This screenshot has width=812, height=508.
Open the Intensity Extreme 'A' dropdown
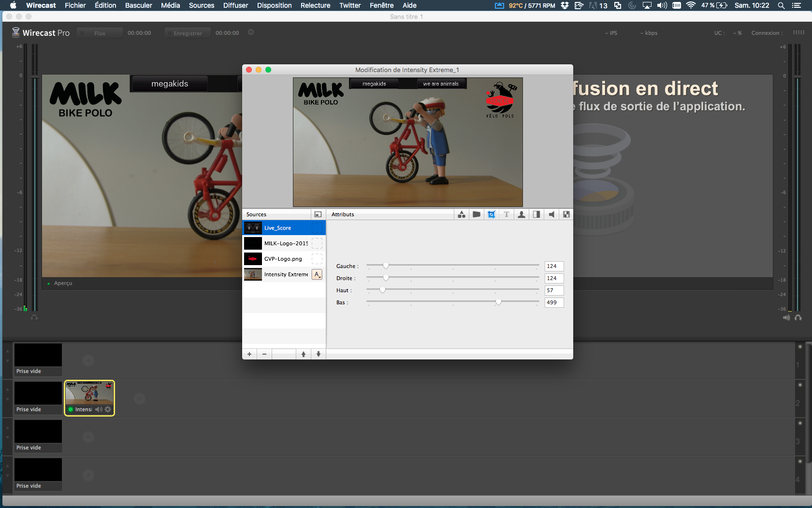317,274
